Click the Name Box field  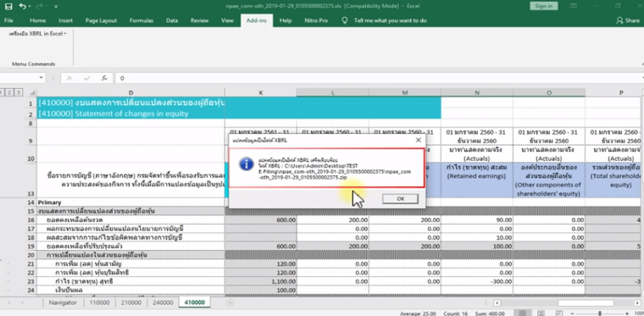[19, 78]
